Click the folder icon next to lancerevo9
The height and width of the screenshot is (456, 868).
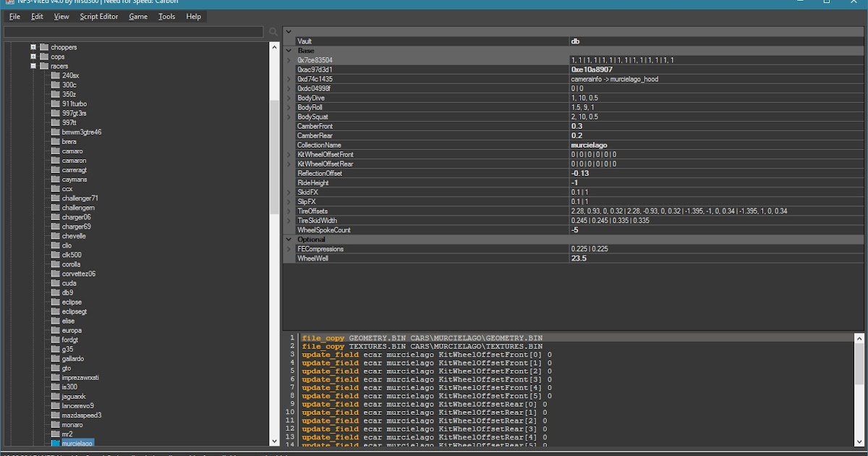55,405
